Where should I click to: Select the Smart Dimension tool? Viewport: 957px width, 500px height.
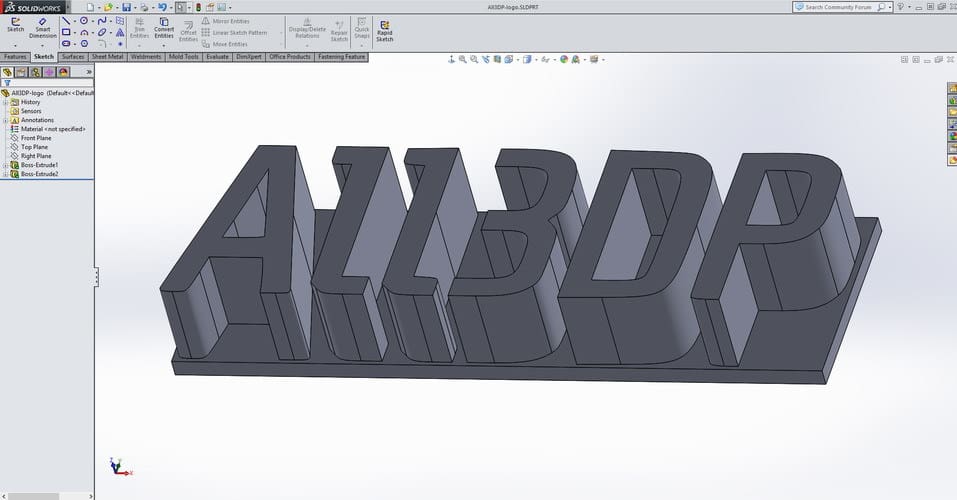(43, 27)
